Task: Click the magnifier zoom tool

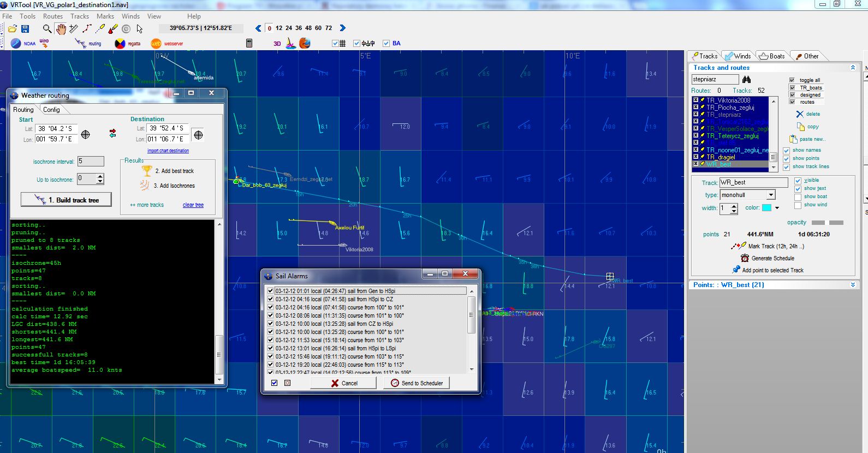Action: pyautogui.click(x=47, y=28)
